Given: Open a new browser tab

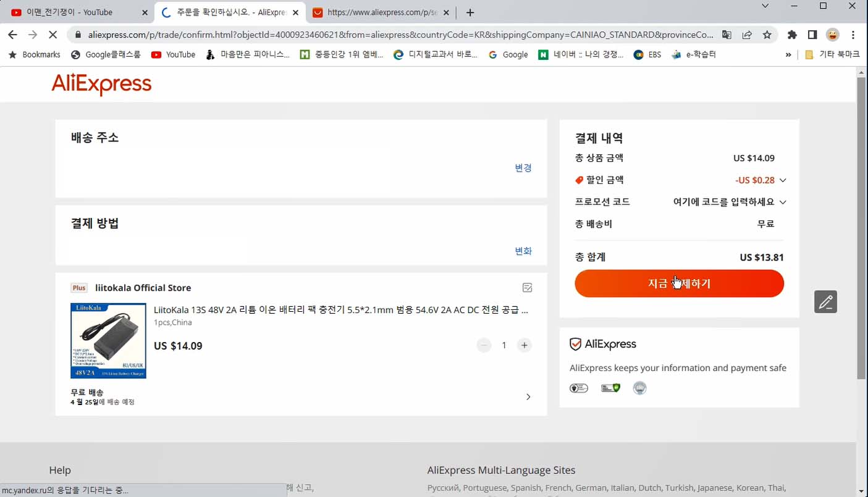Looking at the screenshot, I should pos(470,12).
